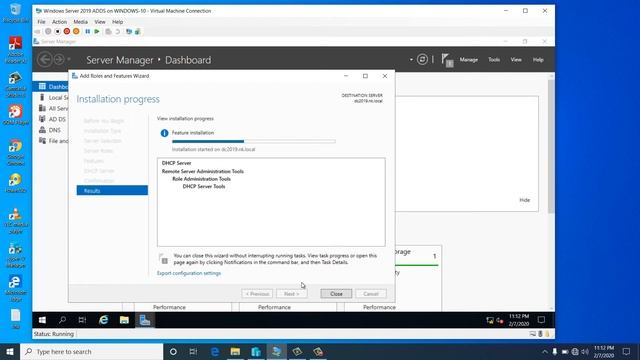Viewport: 640px width, 360px height.
Task: Click the Turn Off VM toolbar icon
Action: coord(58,31)
